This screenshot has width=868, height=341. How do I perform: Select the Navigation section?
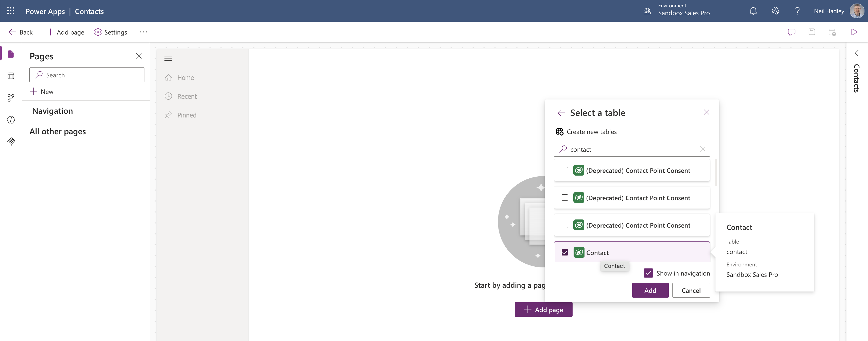pyautogui.click(x=52, y=111)
